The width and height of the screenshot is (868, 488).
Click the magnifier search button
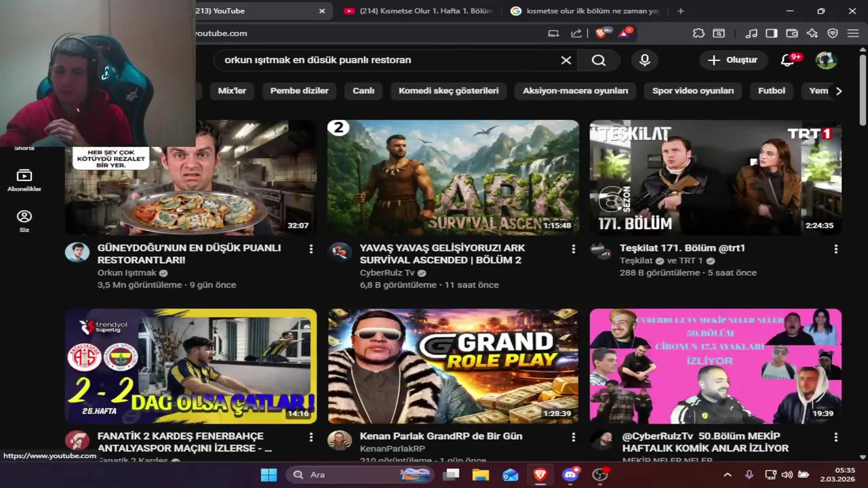598,60
